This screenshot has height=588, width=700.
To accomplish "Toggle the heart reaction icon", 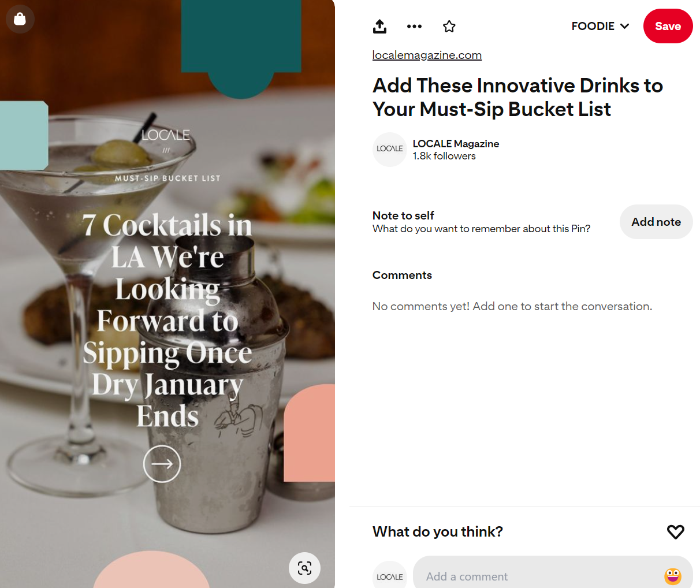I will [x=675, y=531].
